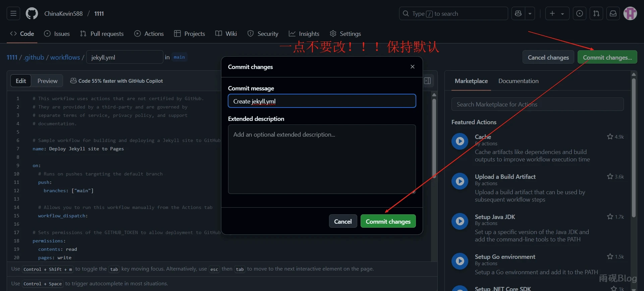Star the Upload a Build Artifact action

pyautogui.click(x=610, y=176)
